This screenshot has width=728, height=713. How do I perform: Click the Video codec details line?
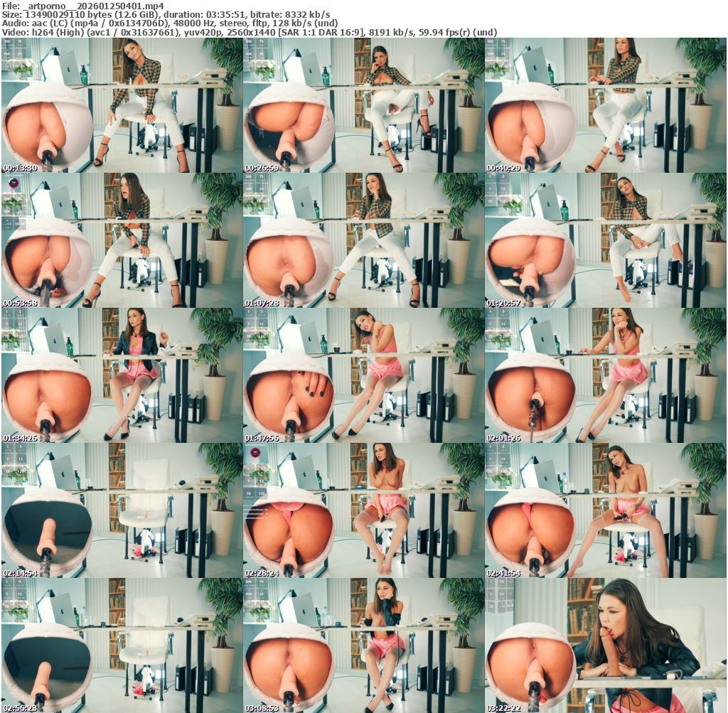click(x=249, y=33)
